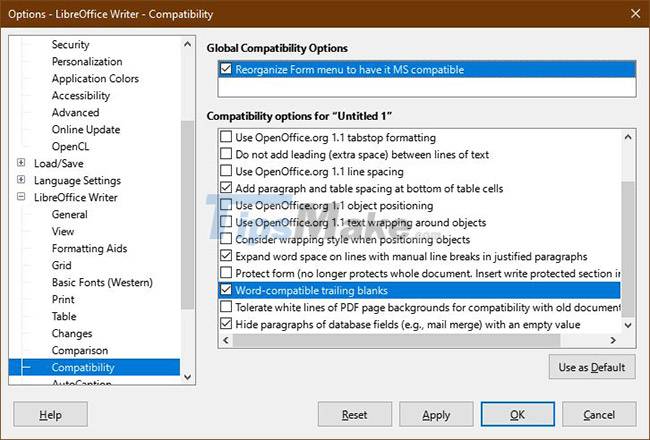Open the Changes settings page

[x=72, y=333]
